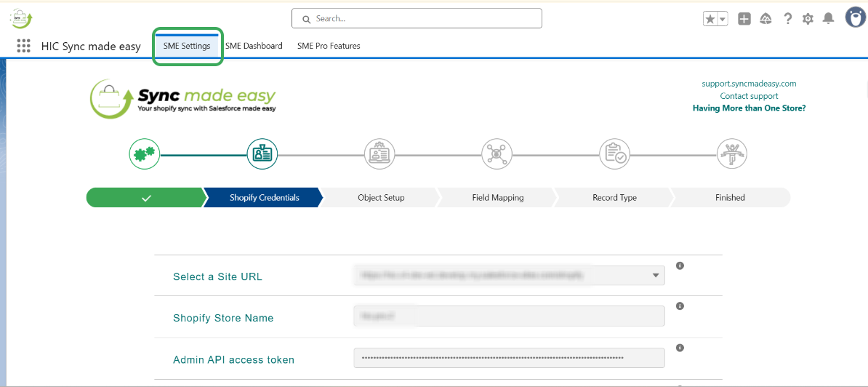This screenshot has height=387, width=868.
Task: Open the Help question mark icon
Action: 788,19
